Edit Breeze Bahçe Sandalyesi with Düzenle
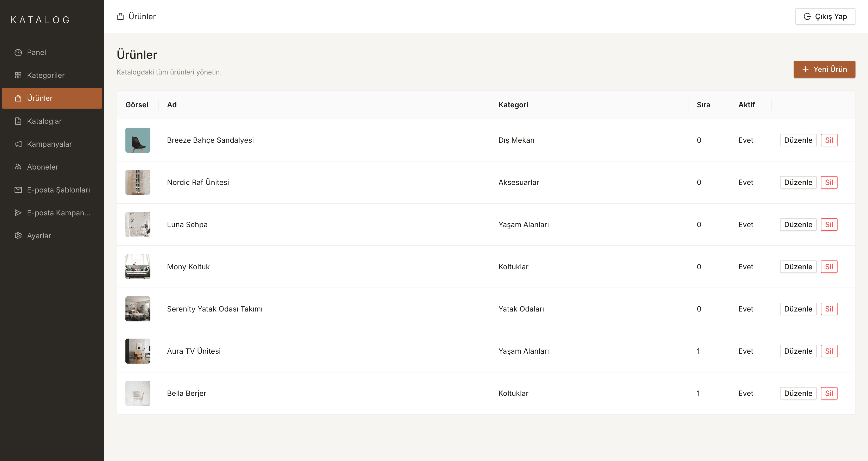 pyautogui.click(x=798, y=140)
